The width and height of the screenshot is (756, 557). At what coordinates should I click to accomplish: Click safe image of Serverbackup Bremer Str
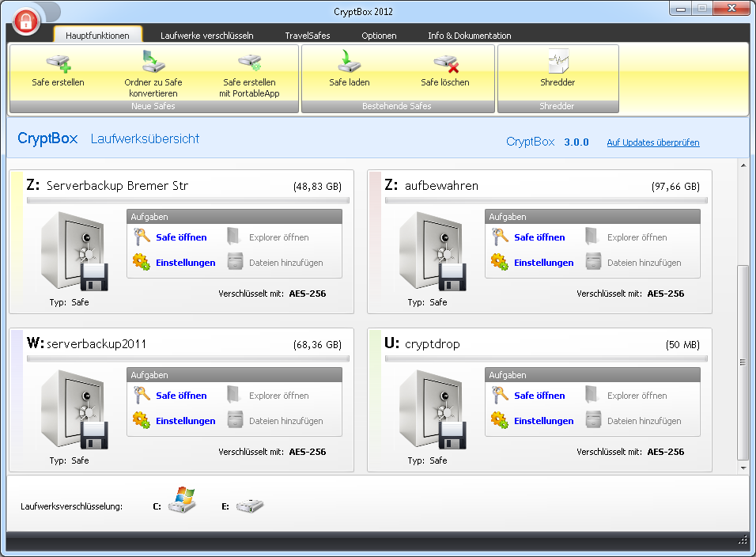[x=75, y=252]
